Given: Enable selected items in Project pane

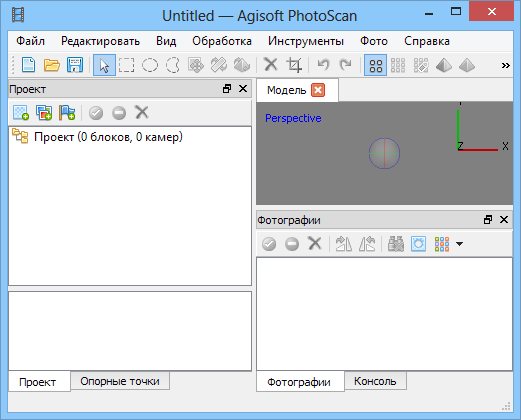Looking at the screenshot, I should (x=96, y=113).
